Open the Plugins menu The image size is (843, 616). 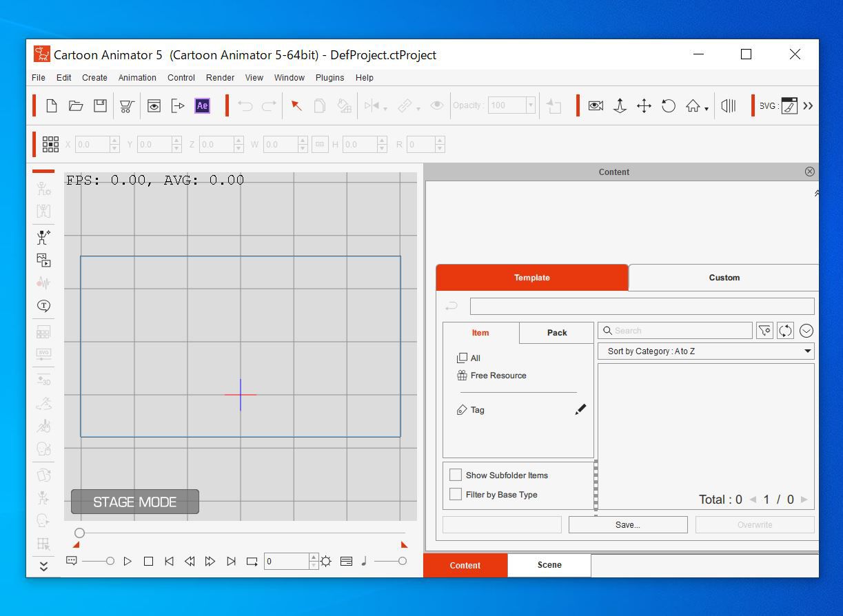pyautogui.click(x=329, y=78)
